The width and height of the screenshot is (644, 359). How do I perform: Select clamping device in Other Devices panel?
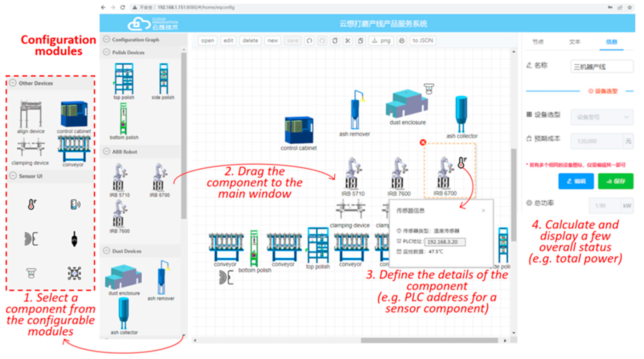tap(30, 152)
